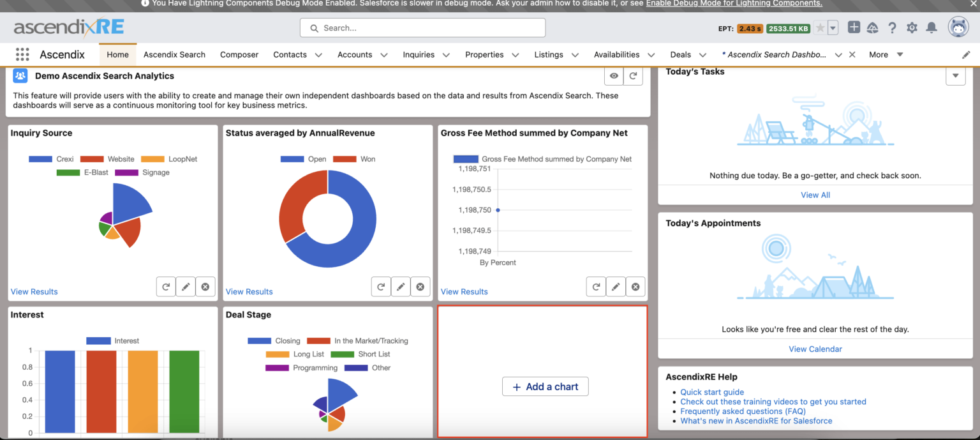Image resolution: width=980 pixels, height=440 pixels.
Task: Open the Ascendix Search tab
Action: click(174, 55)
